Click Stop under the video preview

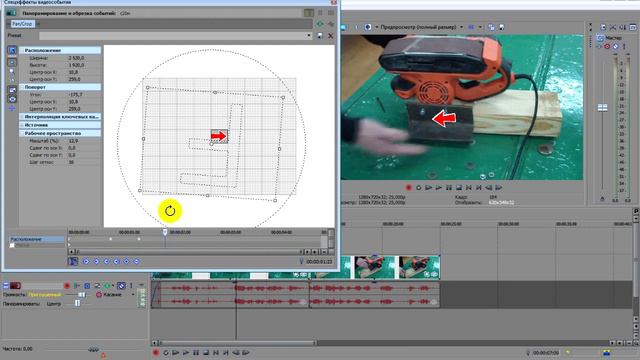click(459, 188)
